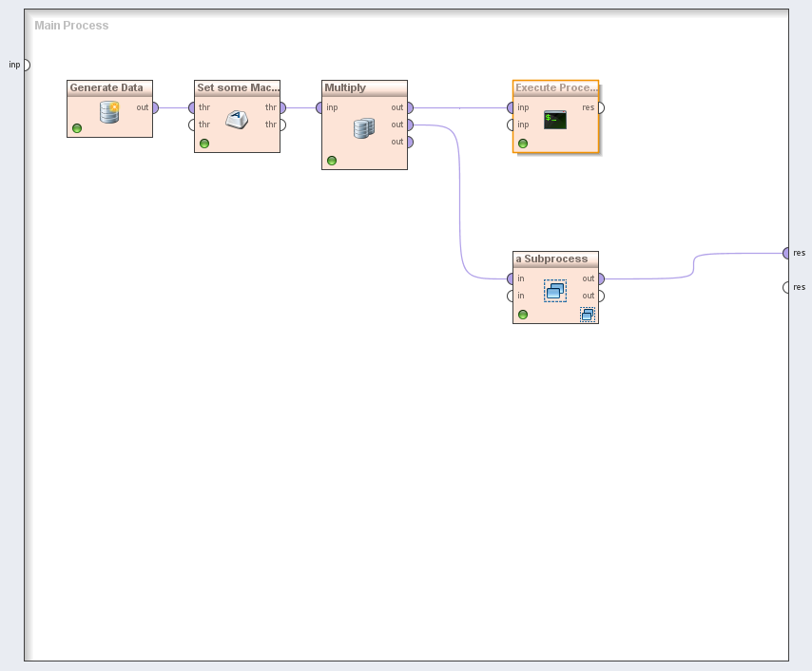Select the Execute Process terminal icon
This screenshot has width=812, height=671.
coord(555,120)
